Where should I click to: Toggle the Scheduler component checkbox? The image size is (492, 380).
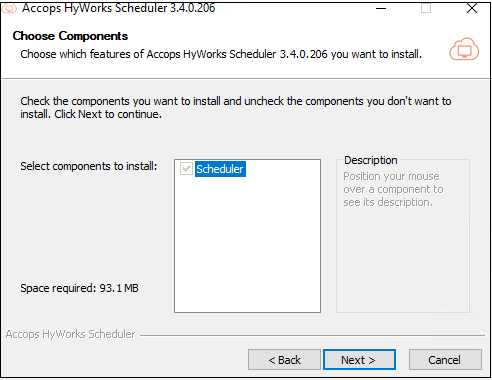[186, 169]
